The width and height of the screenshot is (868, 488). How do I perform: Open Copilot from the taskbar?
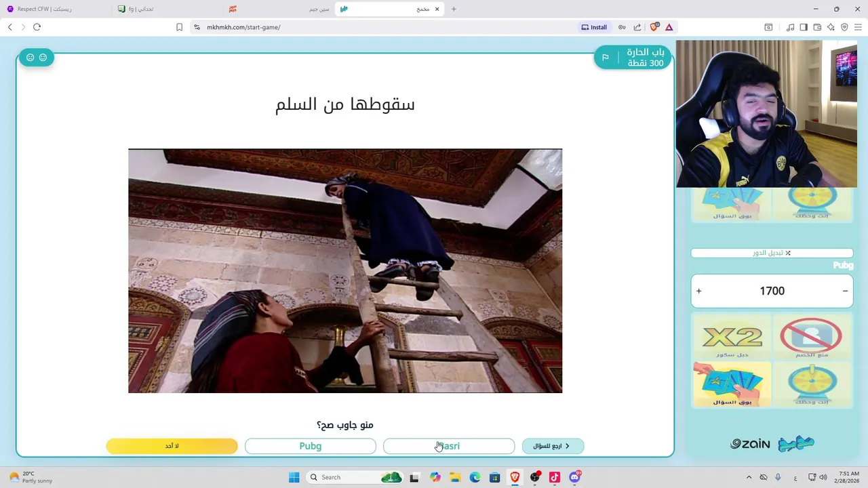coord(435,477)
